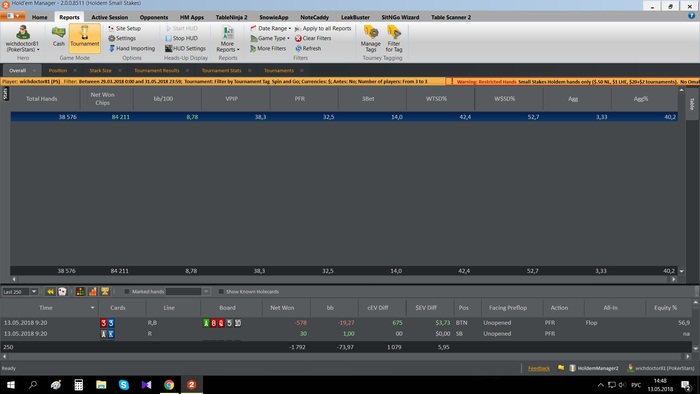The image size is (700, 394).
Task: Click the stats grid horizontal scrollbar right arrow
Action: pyautogui.click(x=674, y=279)
